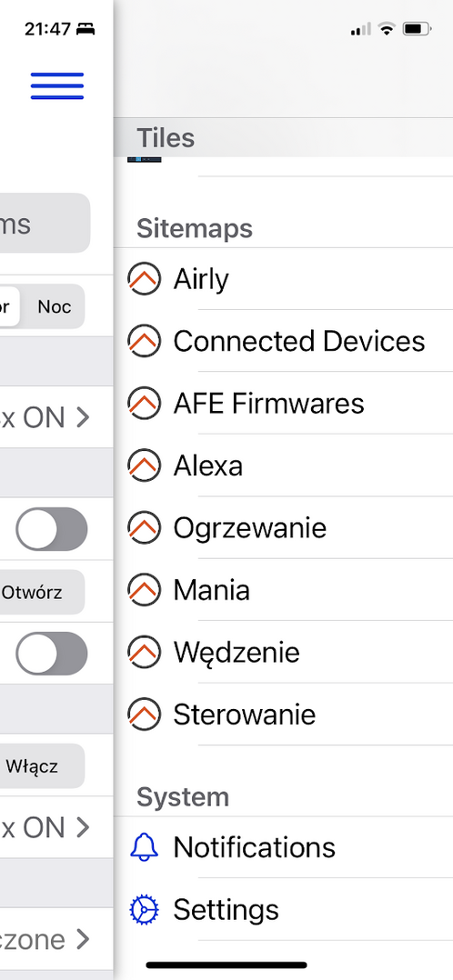Tap the openHAB icon beside AFE Firmwares

145,403
